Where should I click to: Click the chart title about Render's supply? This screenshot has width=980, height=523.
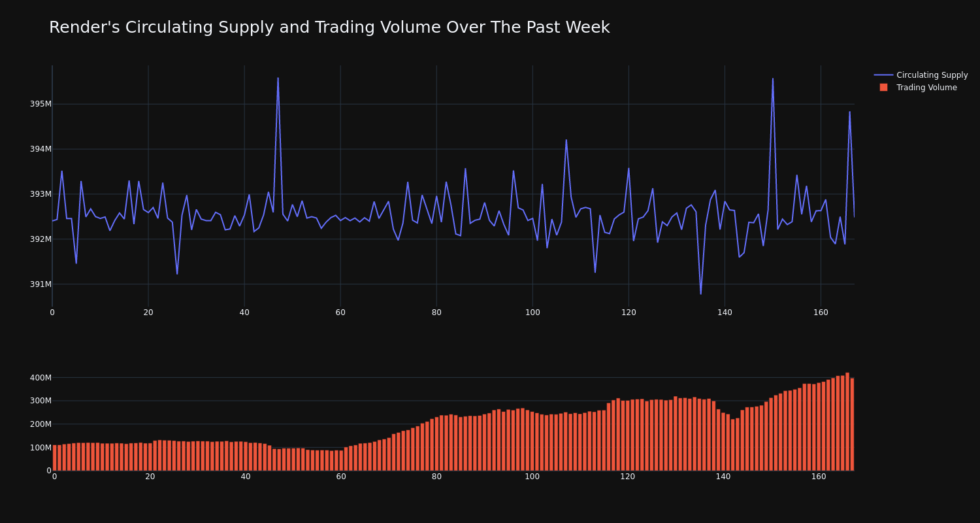pyautogui.click(x=329, y=27)
